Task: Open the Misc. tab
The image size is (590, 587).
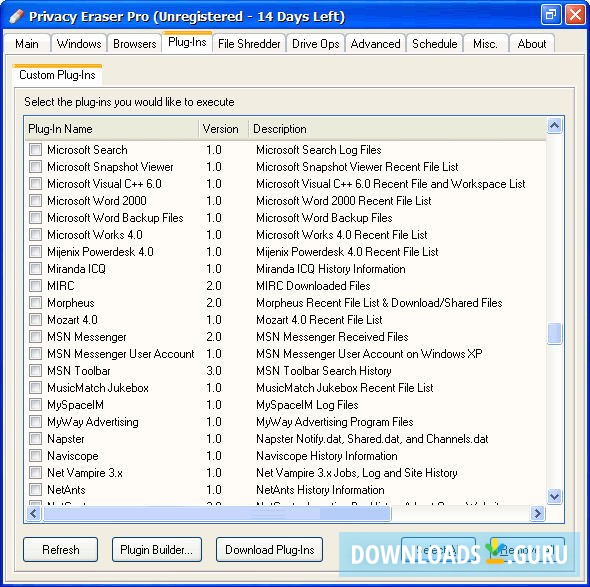Action: 485,44
